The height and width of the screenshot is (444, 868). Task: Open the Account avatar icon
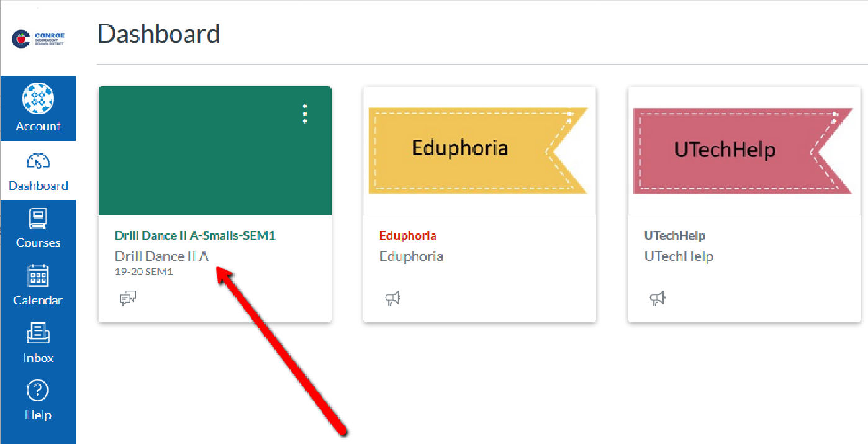click(38, 99)
